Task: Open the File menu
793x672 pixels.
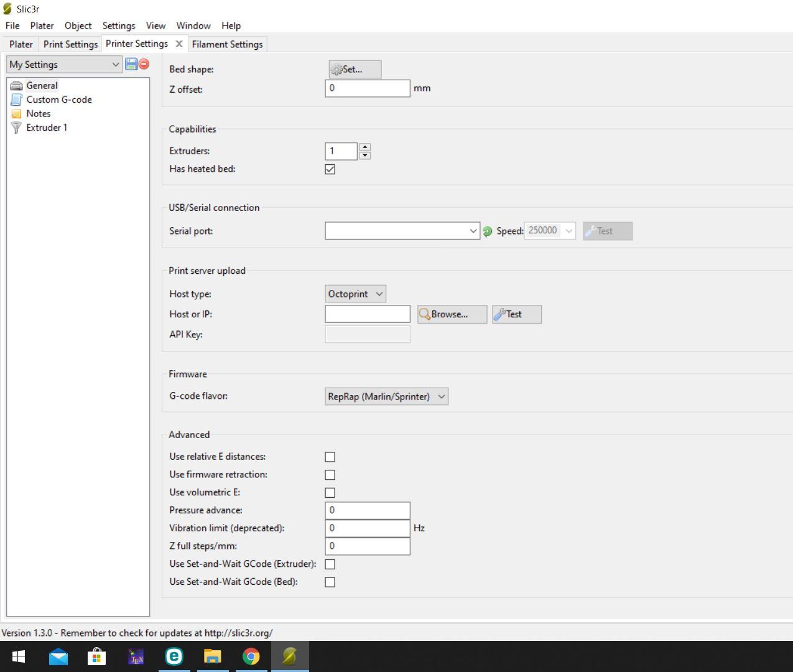Action: coord(12,26)
